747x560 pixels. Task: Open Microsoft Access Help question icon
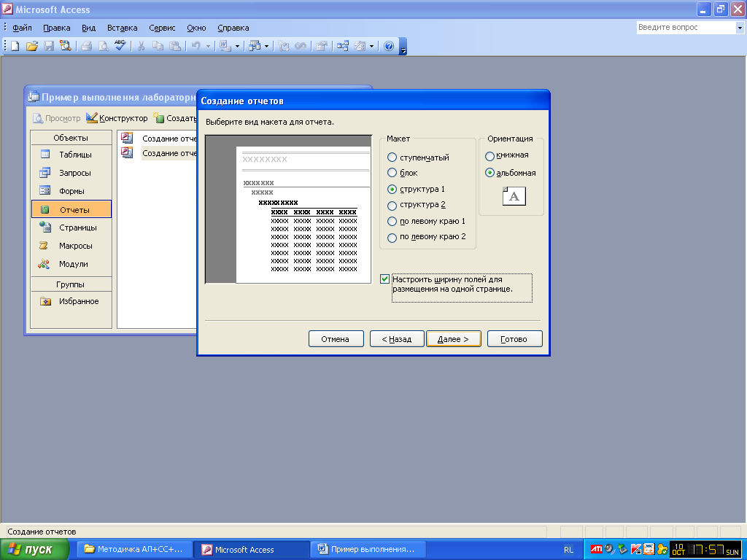[x=389, y=46]
